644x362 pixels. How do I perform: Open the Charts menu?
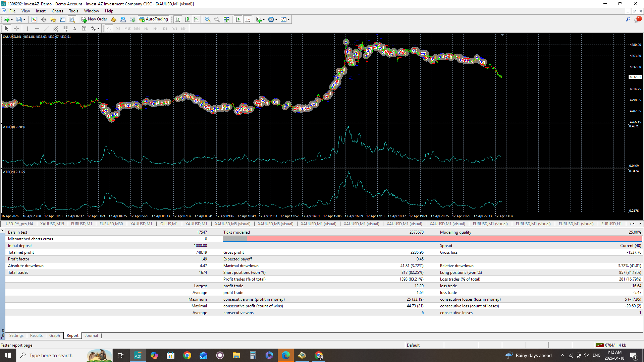pyautogui.click(x=57, y=11)
